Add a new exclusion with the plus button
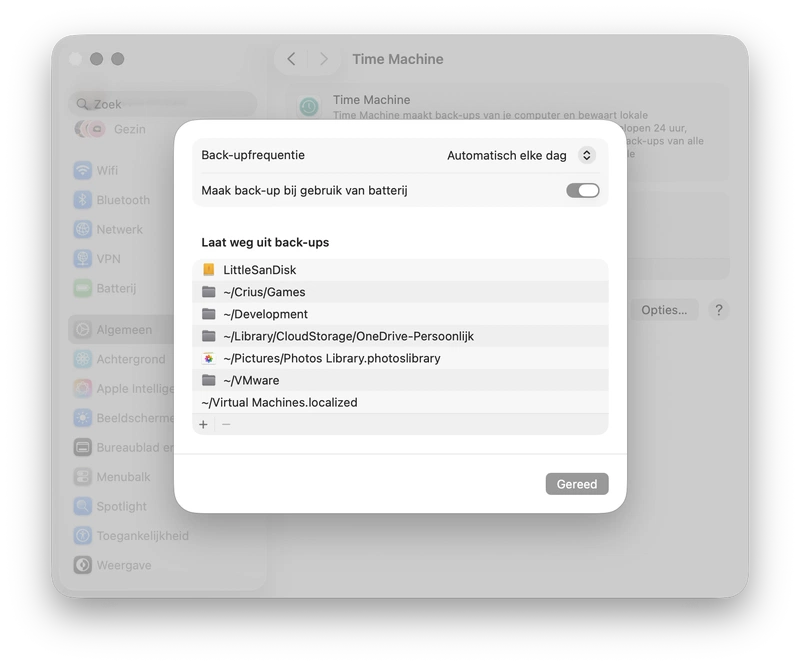Screen dimensions: 800x666 click(203, 424)
